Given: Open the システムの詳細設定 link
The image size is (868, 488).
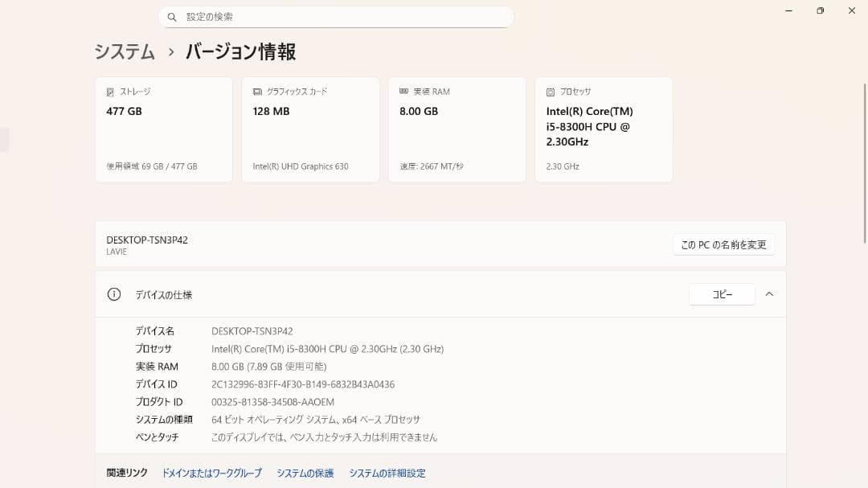Looking at the screenshot, I should click(388, 474).
